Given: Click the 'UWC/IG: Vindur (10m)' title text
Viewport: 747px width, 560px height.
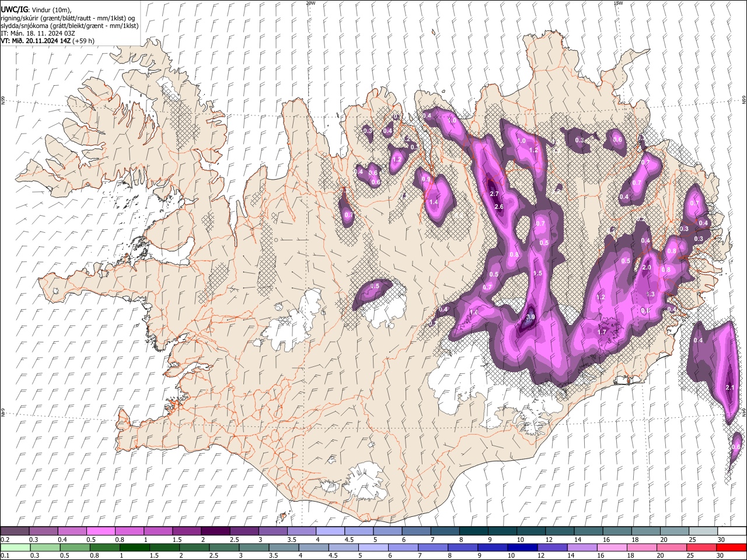Looking at the screenshot, I should [x=36, y=9].
